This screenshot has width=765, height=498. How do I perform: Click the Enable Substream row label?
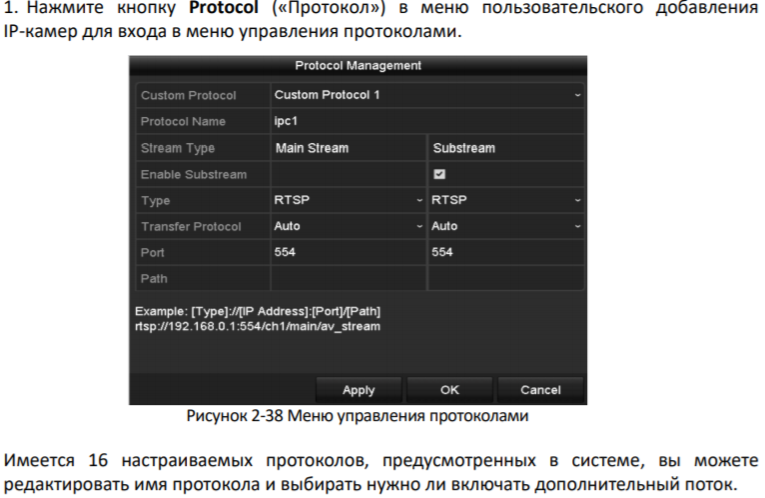coord(194,174)
